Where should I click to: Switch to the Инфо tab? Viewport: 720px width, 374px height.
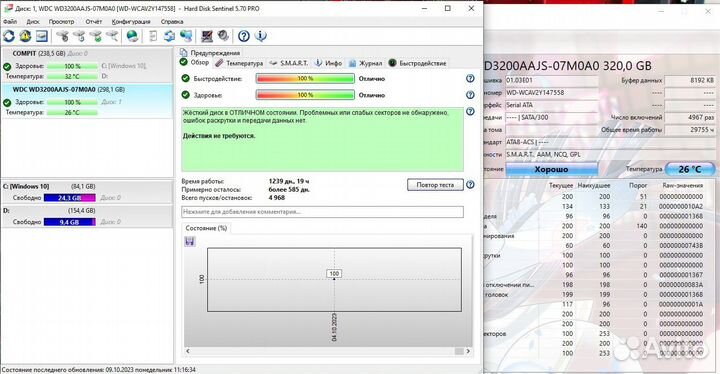pos(328,63)
